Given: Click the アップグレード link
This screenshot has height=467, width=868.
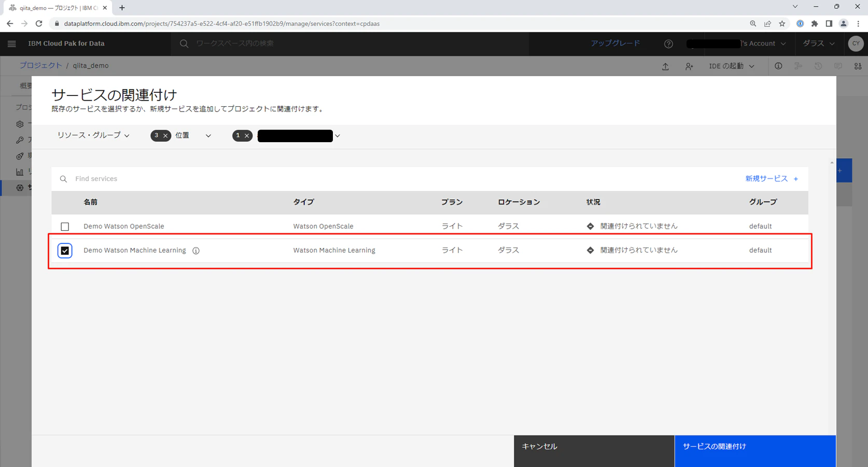Looking at the screenshot, I should (x=615, y=44).
